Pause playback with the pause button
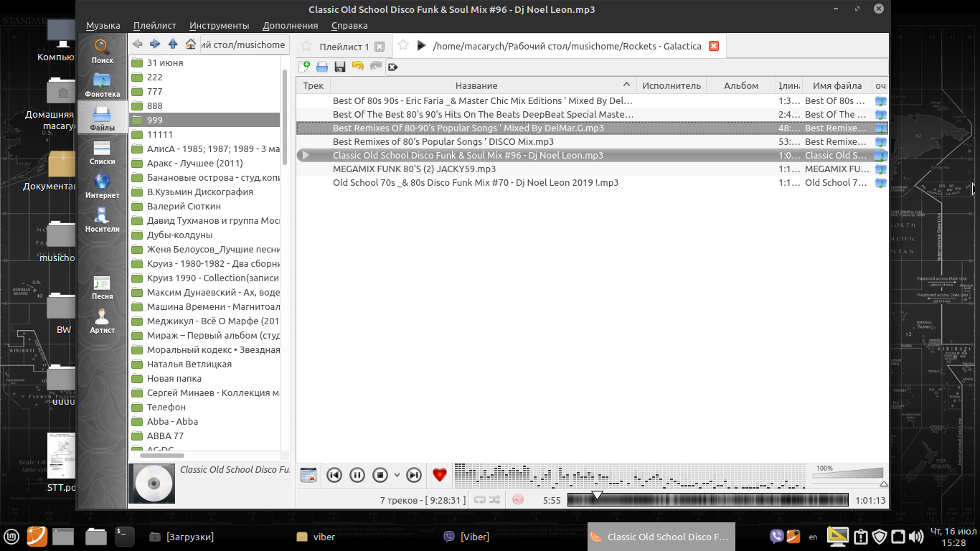 pos(357,475)
